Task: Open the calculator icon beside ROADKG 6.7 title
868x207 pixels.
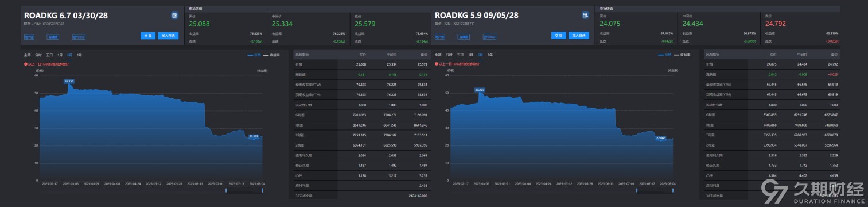Action: pyautogui.click(x=174, y=16)
